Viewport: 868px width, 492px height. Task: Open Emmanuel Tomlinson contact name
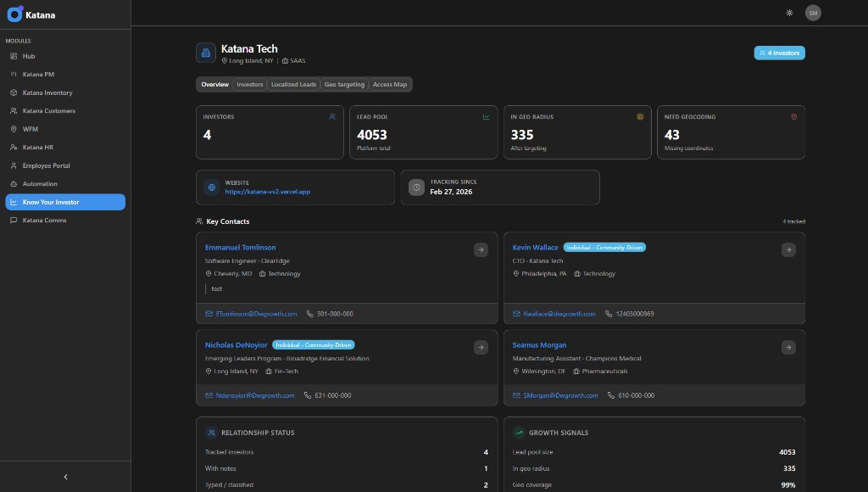[240, 248]
